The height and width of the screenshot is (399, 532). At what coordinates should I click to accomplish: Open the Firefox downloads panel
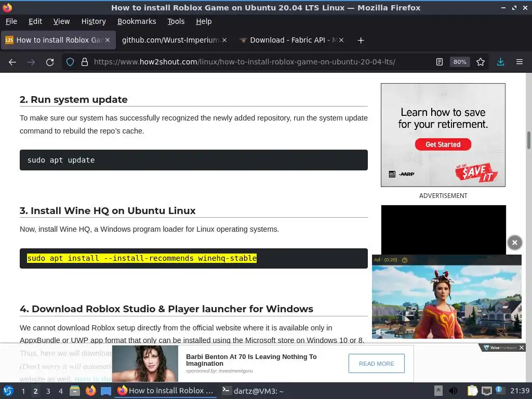(x=500, y=62)
